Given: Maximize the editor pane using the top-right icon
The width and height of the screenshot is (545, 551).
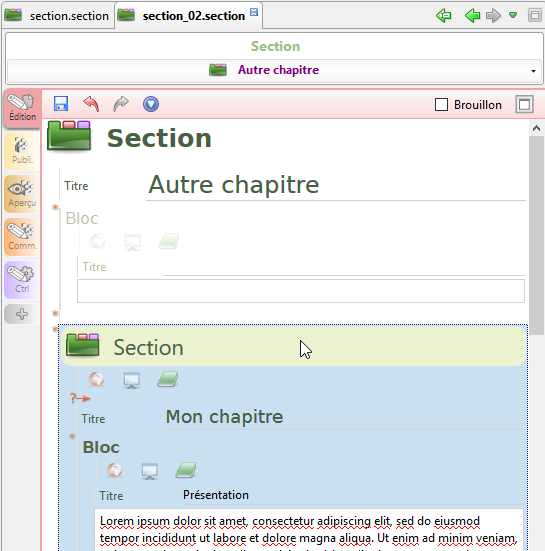Looking at the screenshot, I should pyautogui.click(x=534, y=15).
